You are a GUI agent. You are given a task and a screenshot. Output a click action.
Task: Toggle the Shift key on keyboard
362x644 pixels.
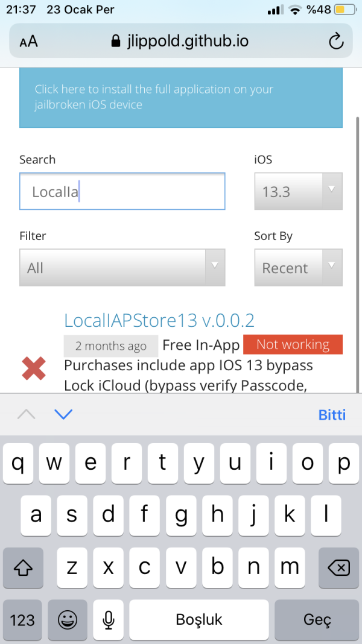point(23,567)
